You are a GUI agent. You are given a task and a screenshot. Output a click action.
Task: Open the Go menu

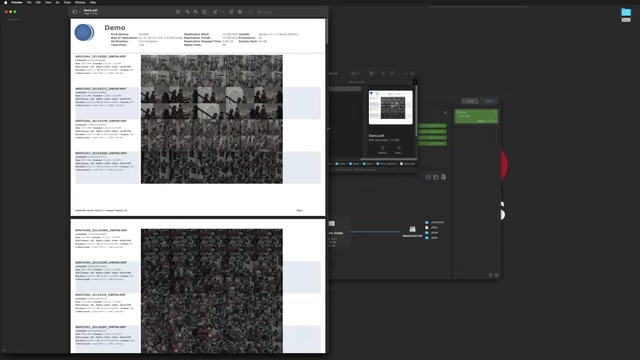(58, 2)
